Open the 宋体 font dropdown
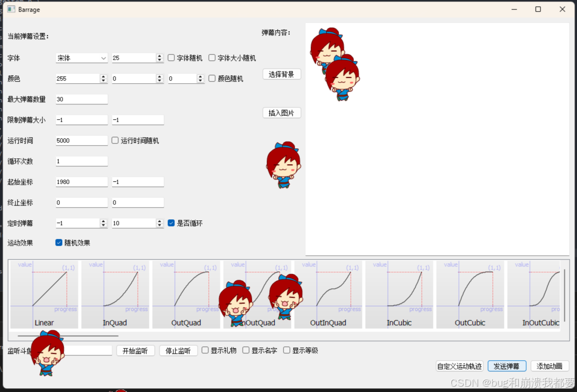 click(x=82, y=58)
